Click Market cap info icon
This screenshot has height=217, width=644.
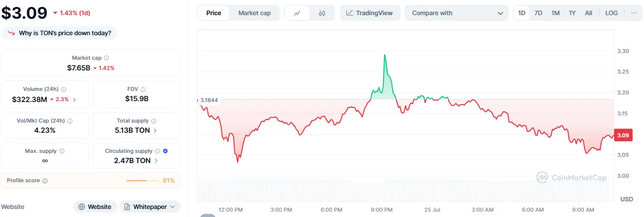pos(107,58)
